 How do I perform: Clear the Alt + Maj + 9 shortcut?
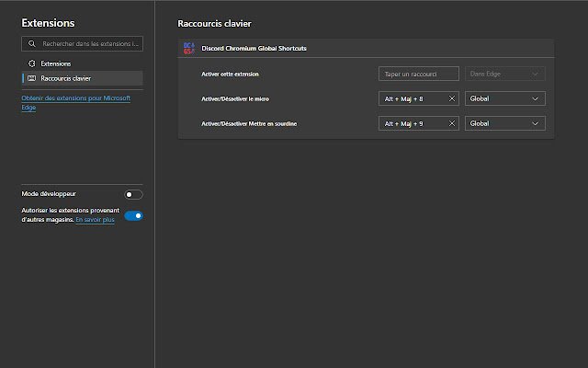click(x=452, y=123)
